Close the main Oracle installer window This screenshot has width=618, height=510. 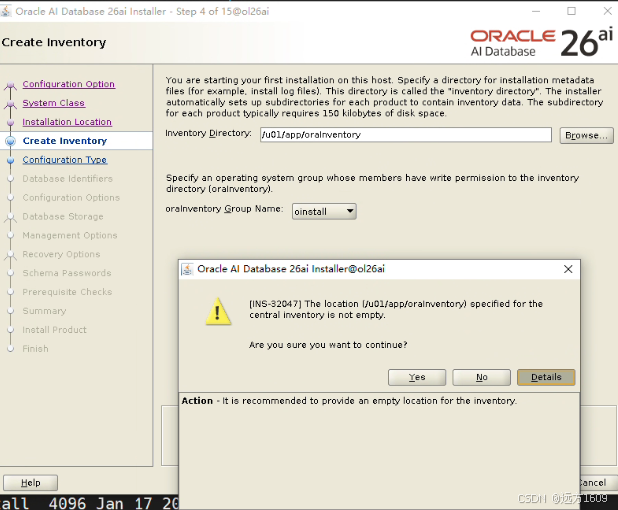click(x=607, y=11)
